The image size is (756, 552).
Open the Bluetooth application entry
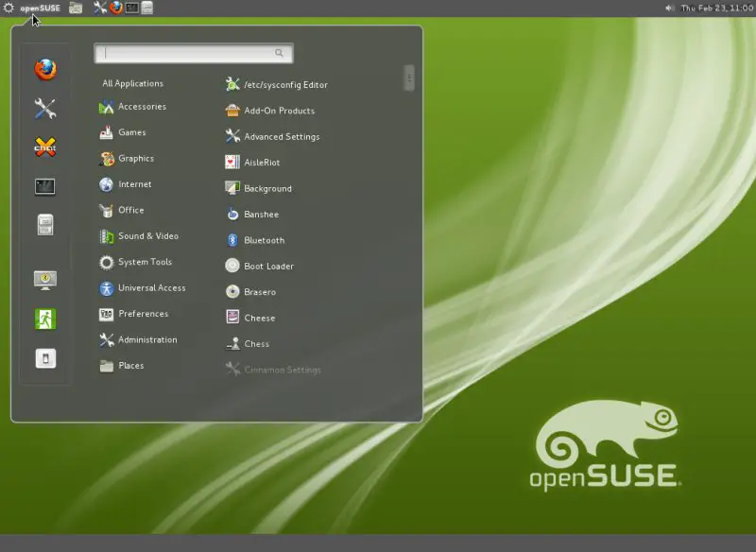[x=254, y=241]
